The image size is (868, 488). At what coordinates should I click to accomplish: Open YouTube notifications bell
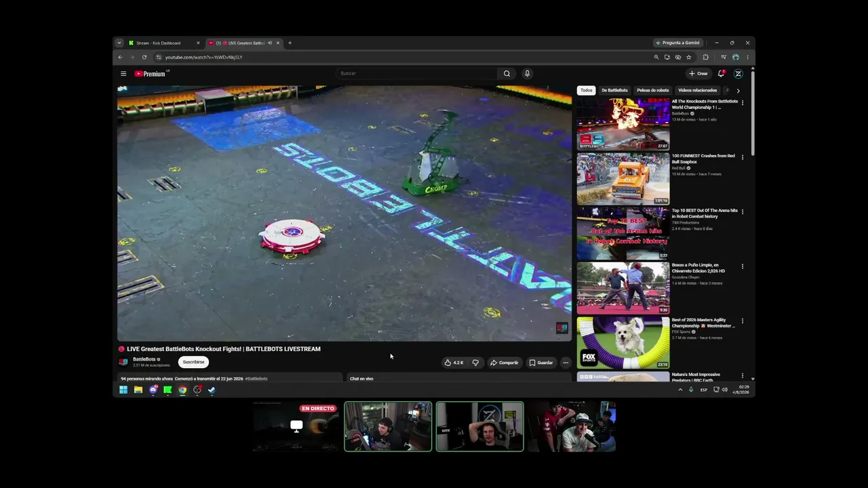pyautogui.click(x=721, y=73)
